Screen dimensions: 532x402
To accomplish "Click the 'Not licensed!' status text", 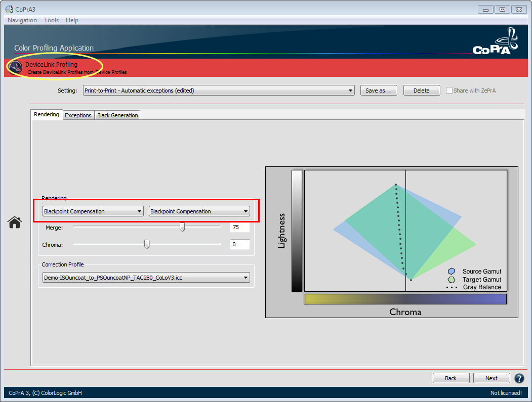I will coord(506,393).
